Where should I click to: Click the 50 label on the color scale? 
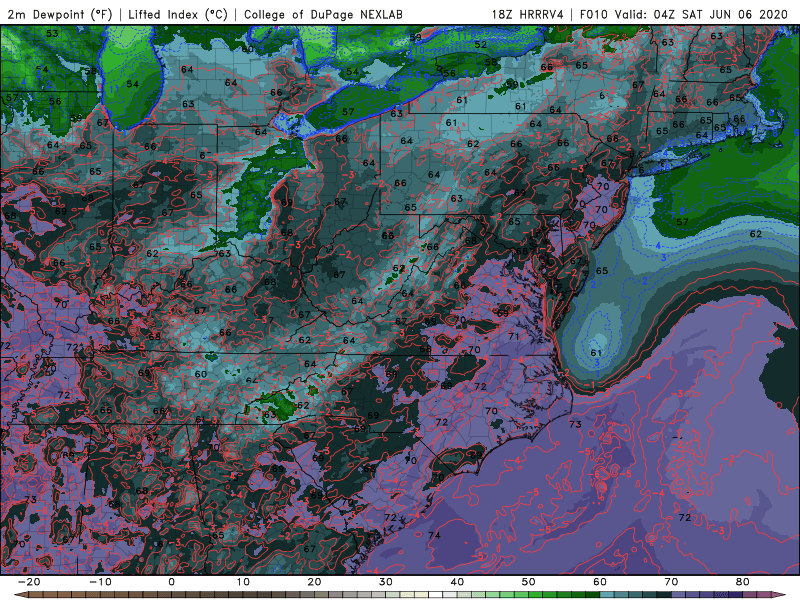coord(529,582)
